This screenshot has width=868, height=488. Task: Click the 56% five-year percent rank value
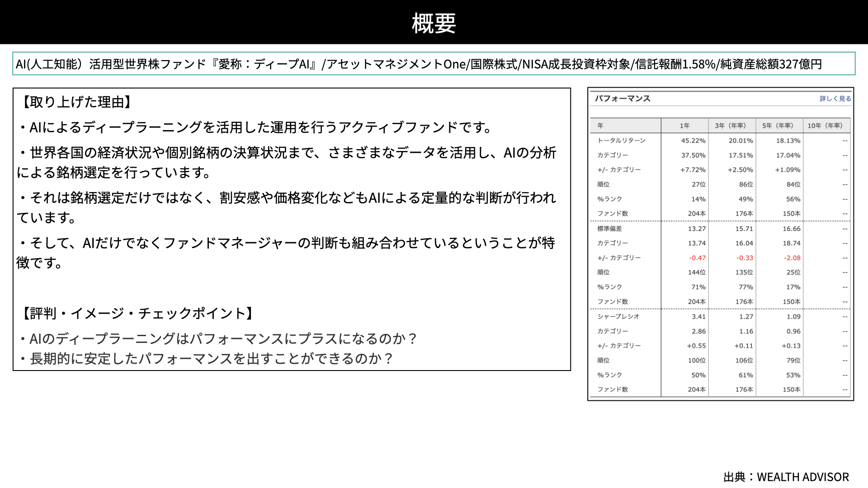pyautogui.click(x=793, y=199)
